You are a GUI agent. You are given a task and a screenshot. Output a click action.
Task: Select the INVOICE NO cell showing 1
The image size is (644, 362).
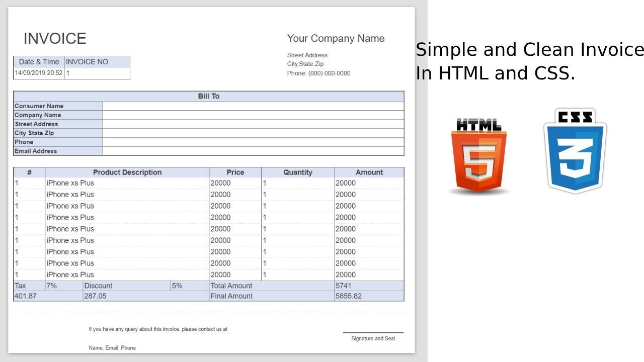97,72
